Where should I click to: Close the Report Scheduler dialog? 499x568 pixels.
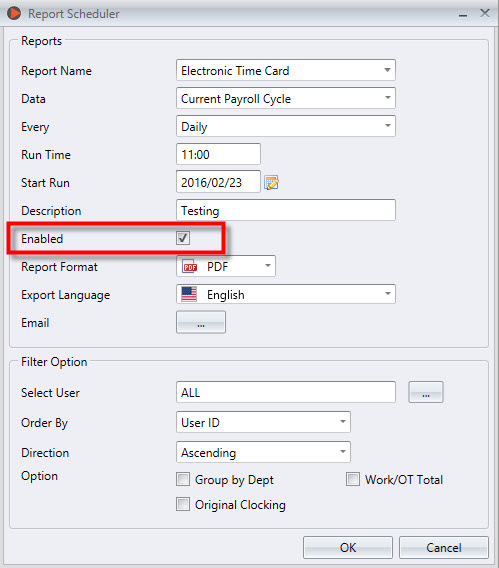485,13
